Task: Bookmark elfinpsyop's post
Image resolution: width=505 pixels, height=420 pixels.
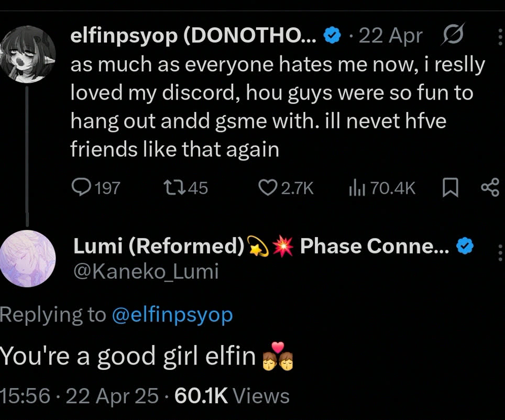Action: 451,188
